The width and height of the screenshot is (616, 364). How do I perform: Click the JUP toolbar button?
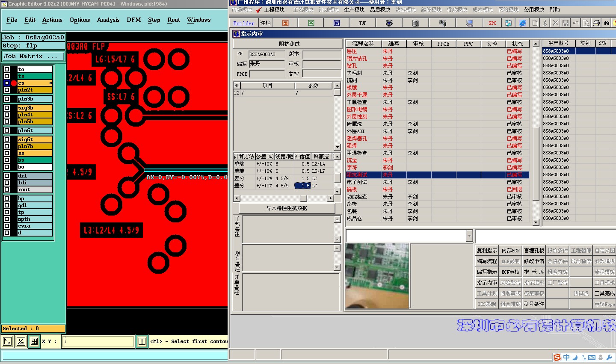click(362, 23)
